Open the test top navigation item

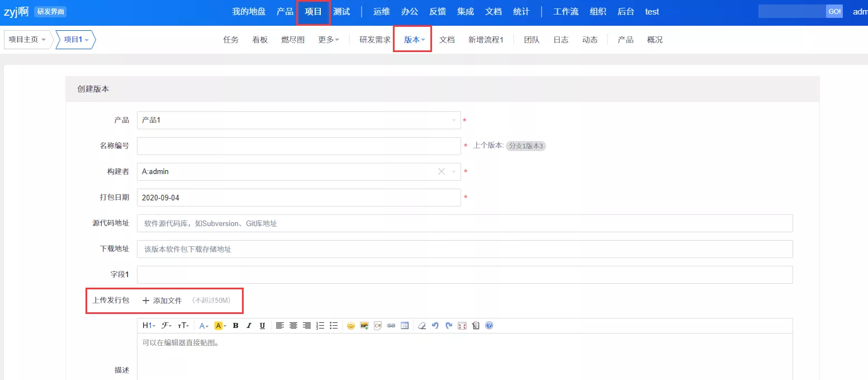tap(652, 12)
